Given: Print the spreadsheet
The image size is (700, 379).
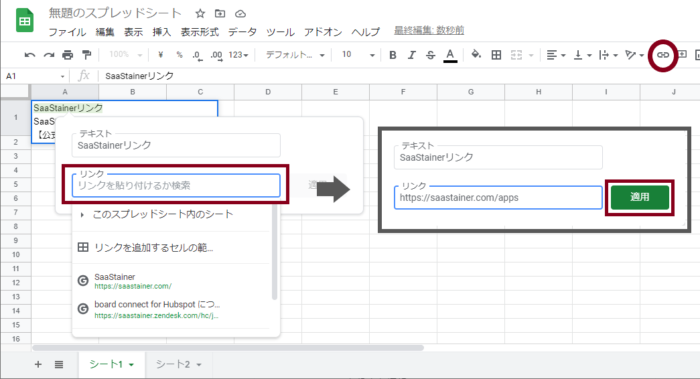Looking at the screenshot, I should coord(67,55).
